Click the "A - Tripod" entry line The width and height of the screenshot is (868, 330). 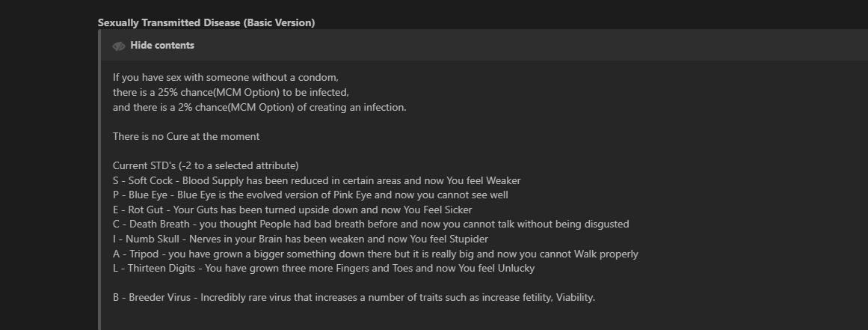(x=375, y=254)
